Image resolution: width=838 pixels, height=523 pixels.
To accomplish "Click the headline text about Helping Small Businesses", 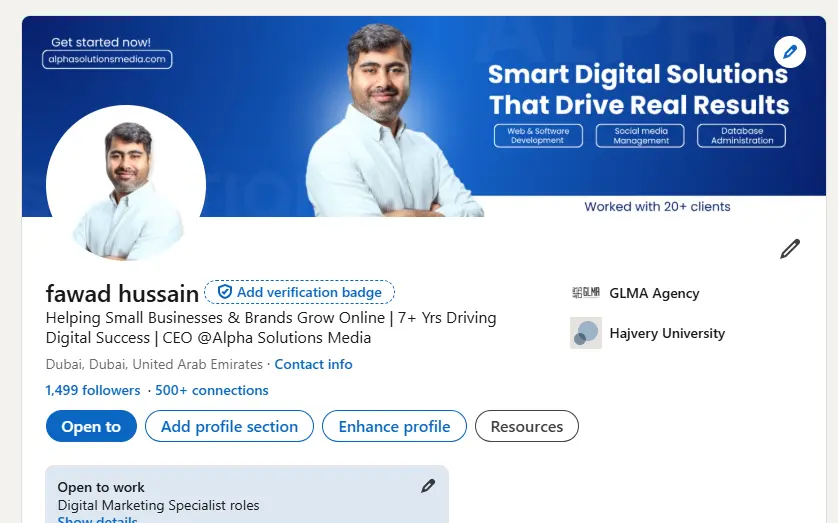I will [x=271, y=327].
